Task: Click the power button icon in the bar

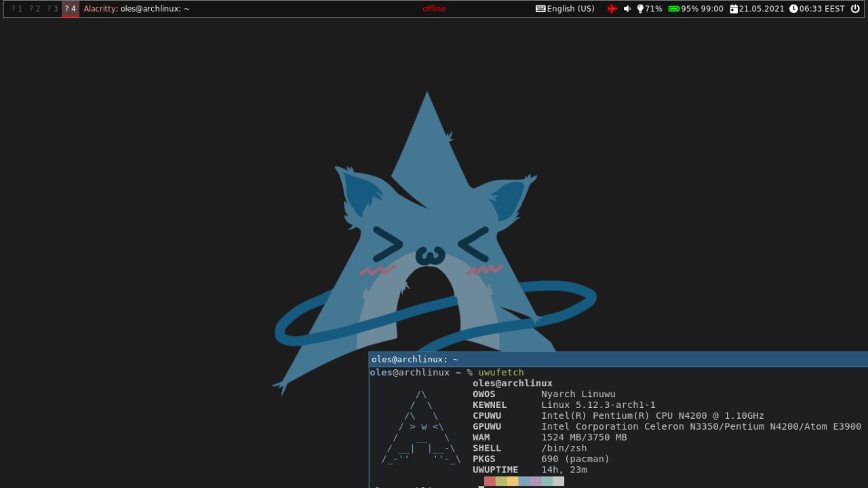Action: pyautogui.click(x=855, y=9)
